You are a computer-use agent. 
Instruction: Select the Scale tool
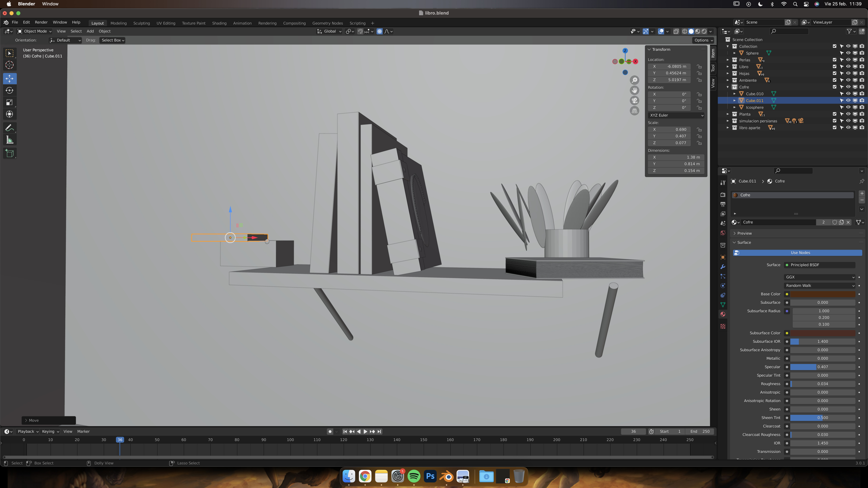click(x=9, y=102)
